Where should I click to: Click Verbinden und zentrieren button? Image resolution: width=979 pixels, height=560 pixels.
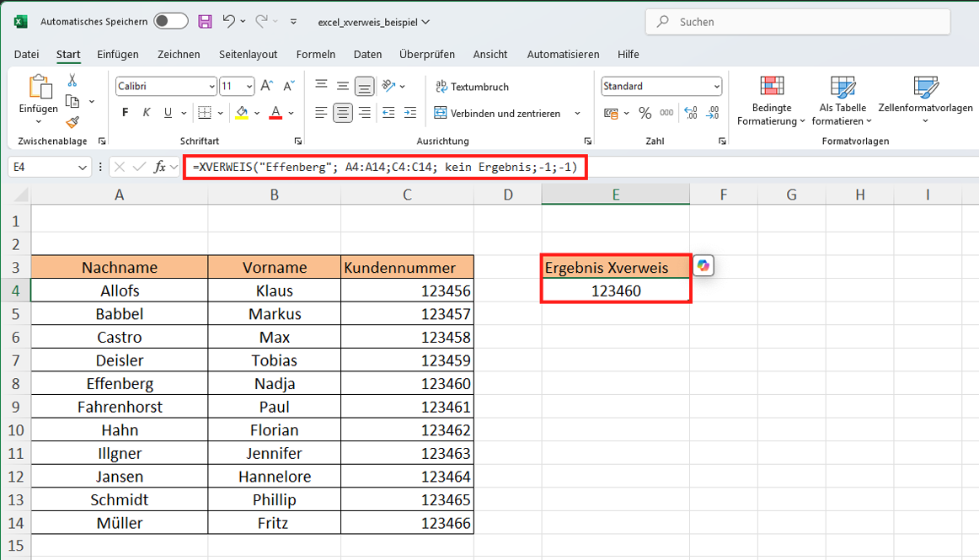[498, 113]
